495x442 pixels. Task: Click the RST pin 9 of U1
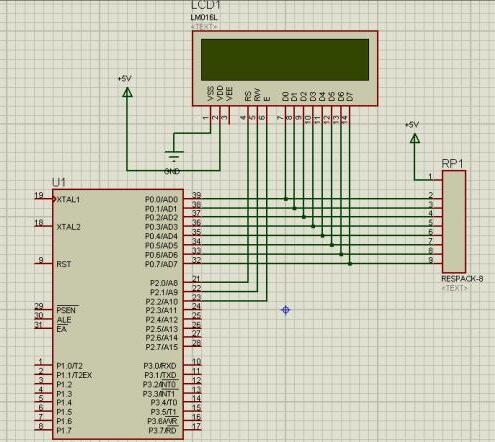click(x=44, y=263)
